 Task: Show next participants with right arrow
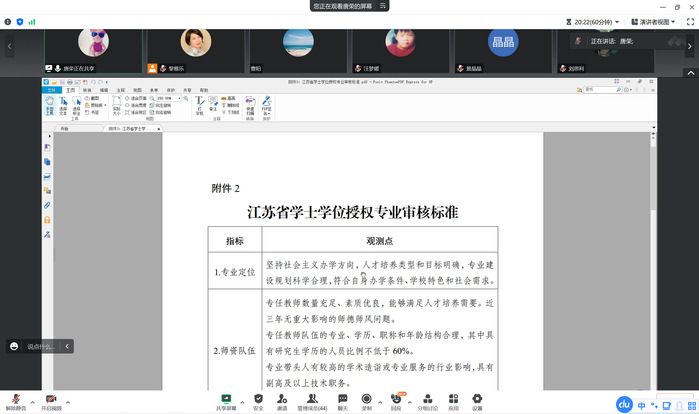pos(691,46)
